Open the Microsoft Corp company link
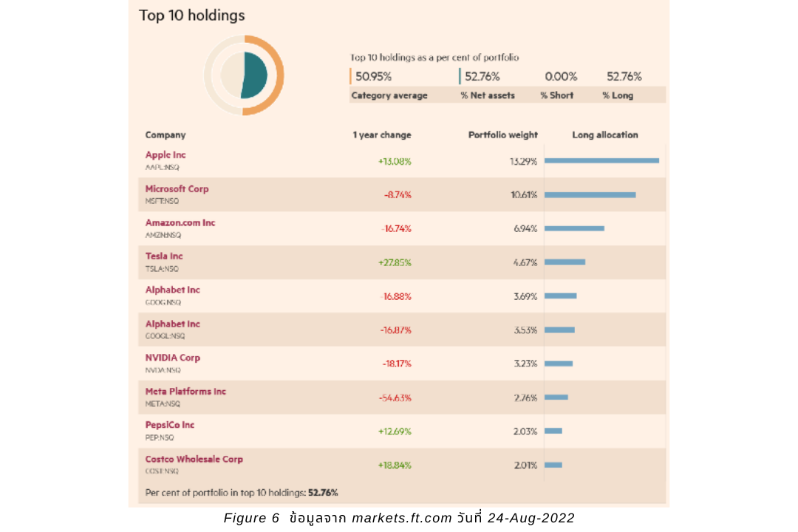Viewport: 798px width, 532px height. (177, 189)
